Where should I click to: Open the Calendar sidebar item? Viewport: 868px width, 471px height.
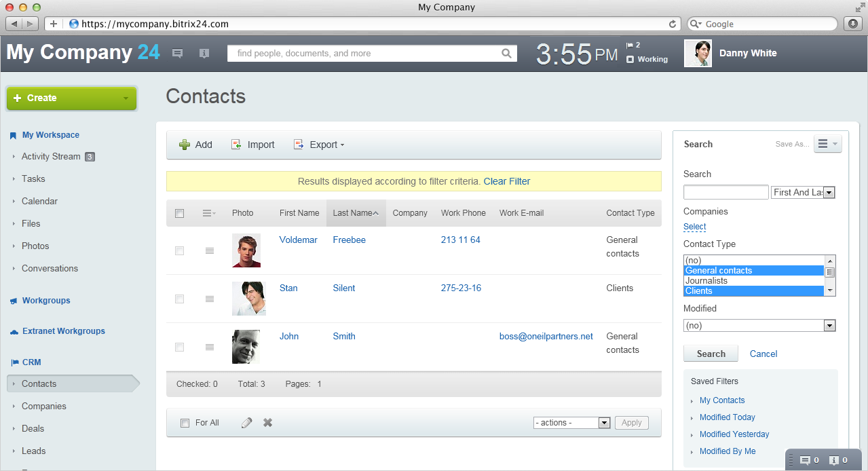[x=39, y=201]
